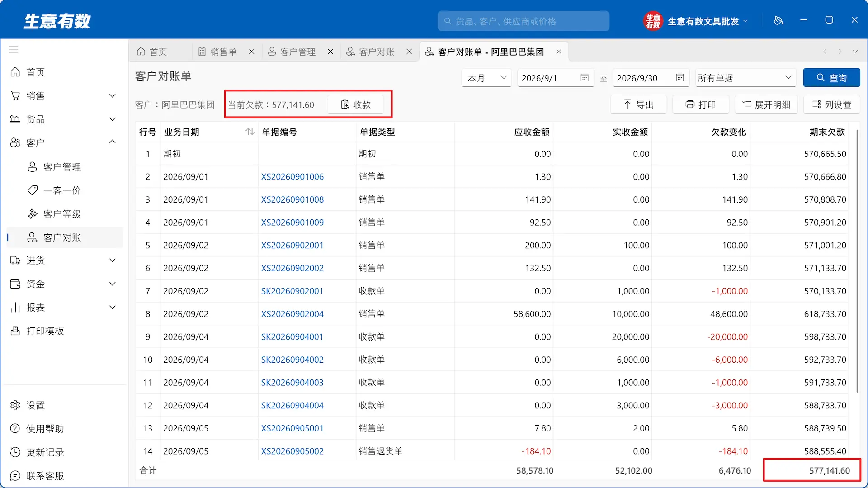Click the 导出 button
Screen dimensions: 868x488
638,104
